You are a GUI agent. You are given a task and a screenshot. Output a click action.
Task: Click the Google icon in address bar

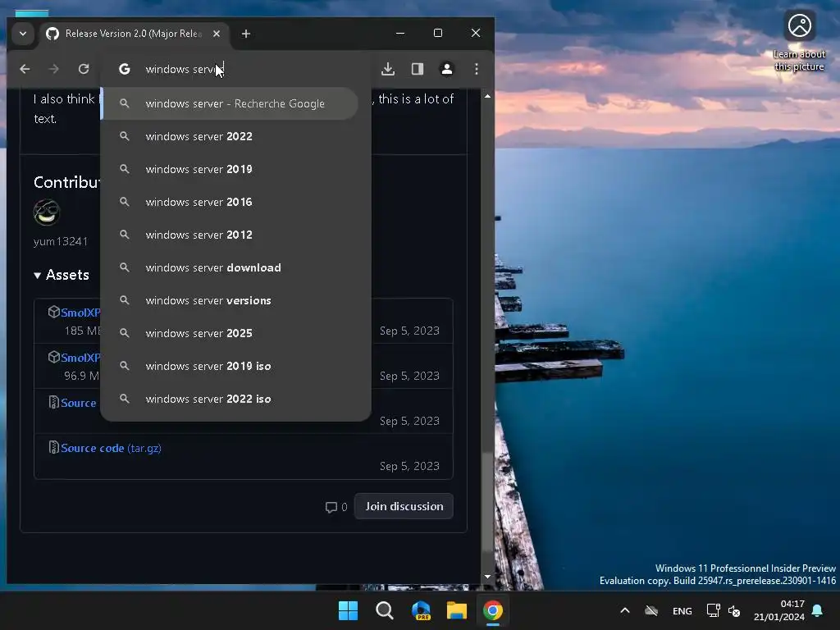(x=125, y=69)
